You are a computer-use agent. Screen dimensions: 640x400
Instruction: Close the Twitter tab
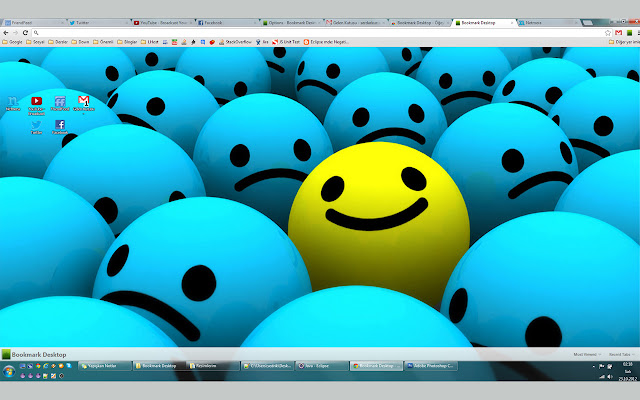126,23
